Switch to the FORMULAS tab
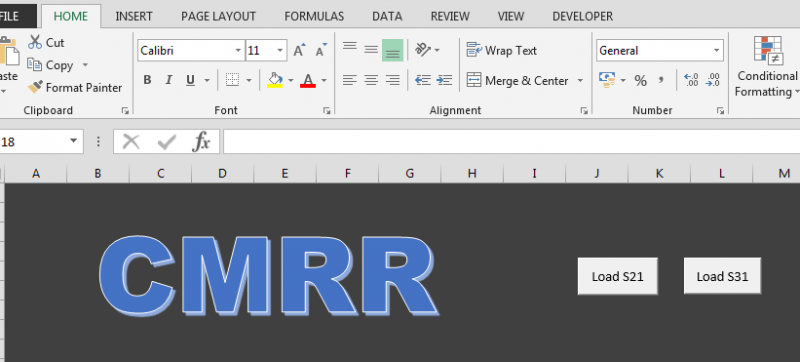Viewport: 800px width, 362px height. click(314, 16)
